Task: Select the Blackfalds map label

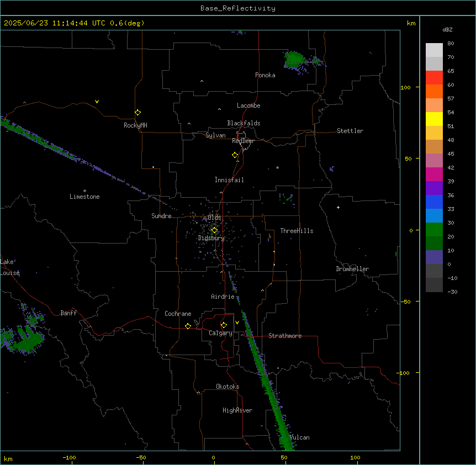Action: tap(244, 123)
